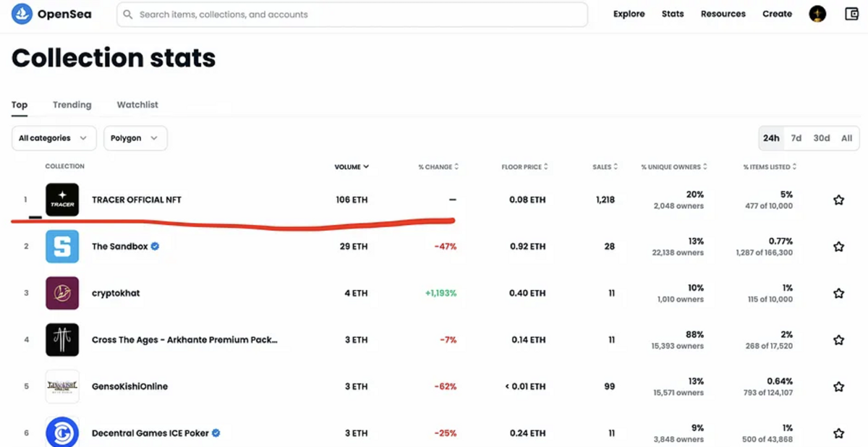Click the +1,193% change value
The width and height of the screenshot is (868, 447).
tap(441, 294)
